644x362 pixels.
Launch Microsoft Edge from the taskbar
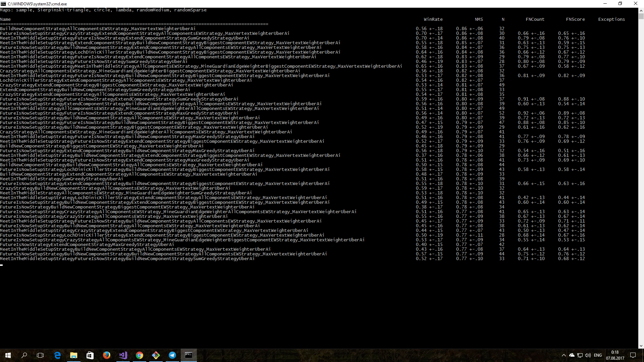pyautogui.click(x=57, y=355)
